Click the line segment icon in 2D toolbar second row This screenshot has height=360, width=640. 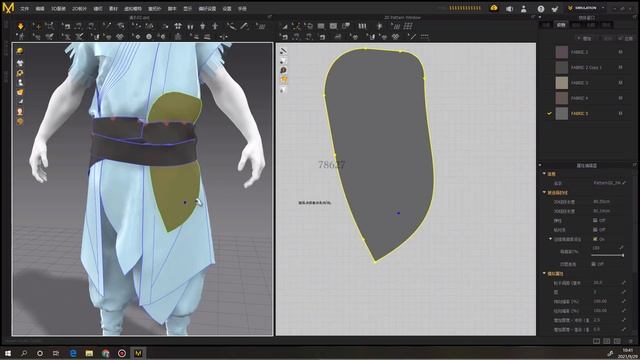point(412,37)
